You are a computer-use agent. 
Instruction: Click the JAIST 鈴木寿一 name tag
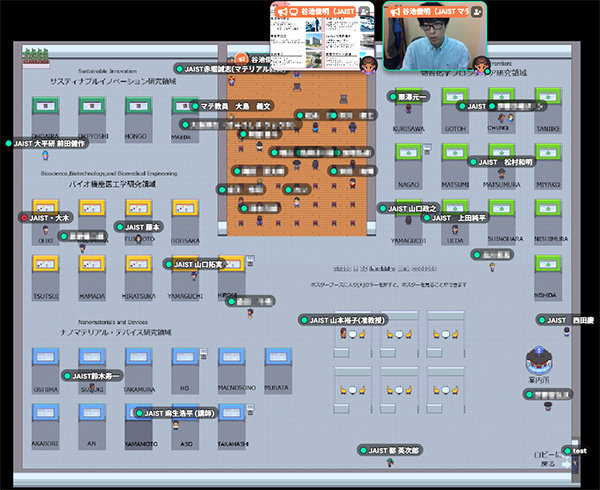pos(96,375)
